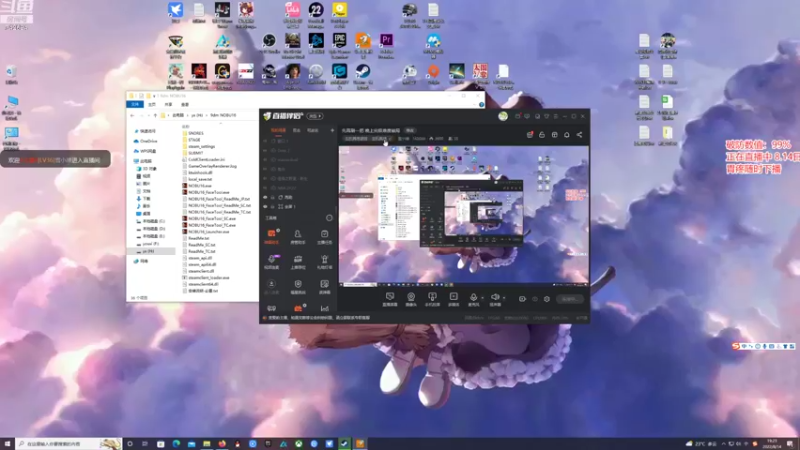The image size is (800, 450).
Task: Click the start streaming button at bottom right
Action: tap(570, 299)
